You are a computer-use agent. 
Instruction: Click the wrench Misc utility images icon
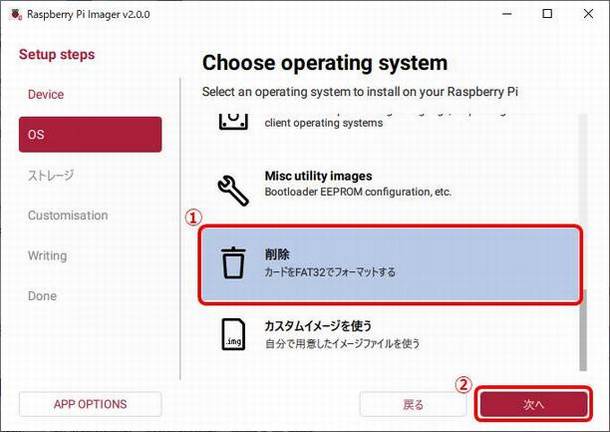(232, 185)
